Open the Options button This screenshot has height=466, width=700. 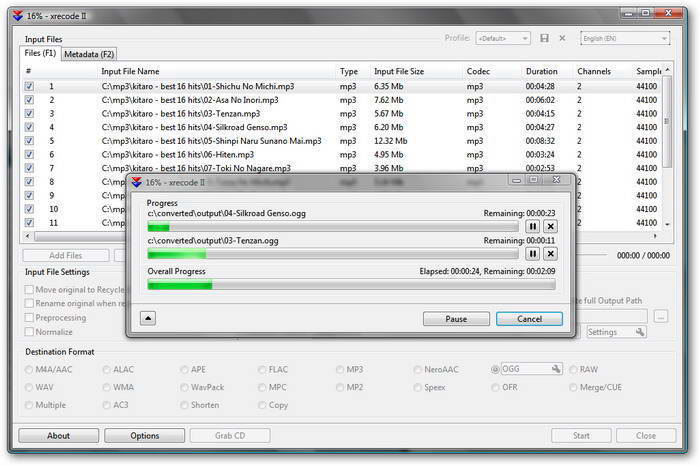[x=145, y=436]
